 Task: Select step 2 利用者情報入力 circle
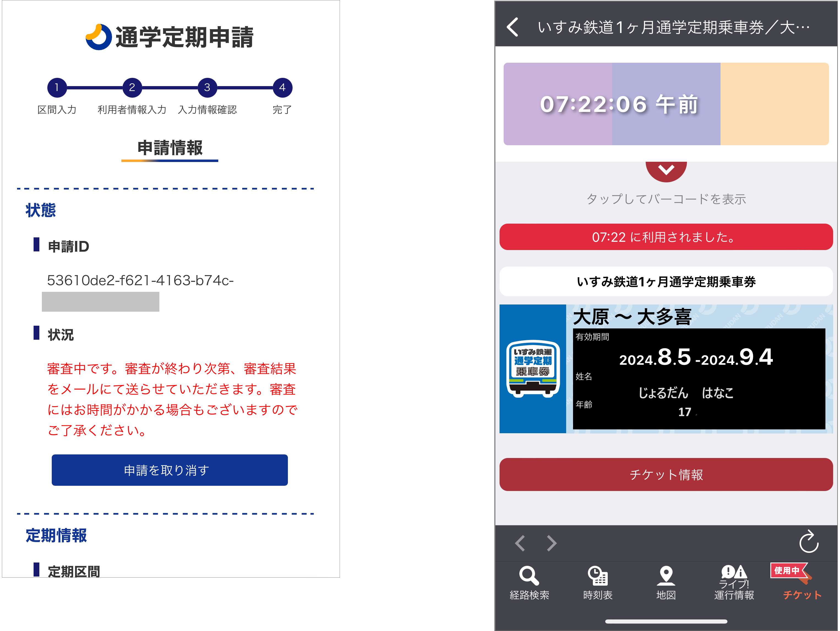pos(132,88)
